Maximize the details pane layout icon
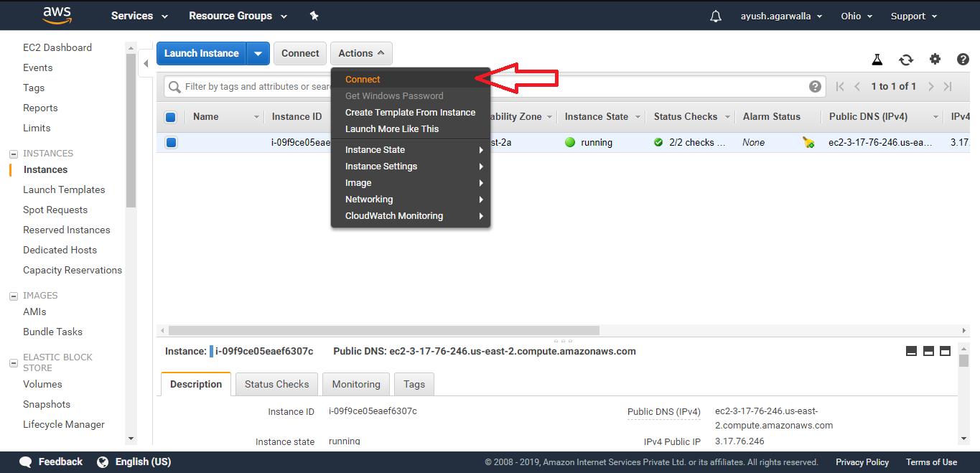The image size is (980, 473). click(945, 351)
